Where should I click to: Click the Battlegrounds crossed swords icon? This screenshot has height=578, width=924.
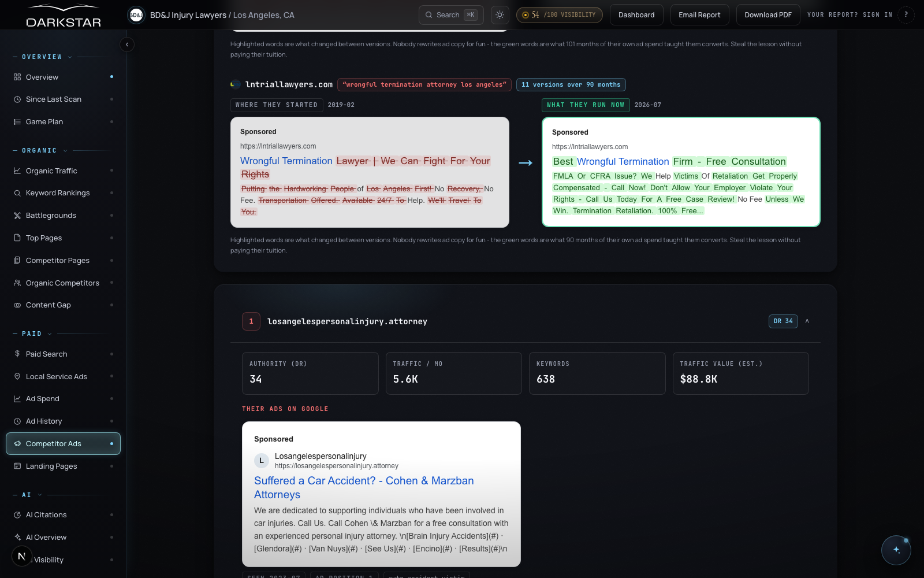[x=17, y=216]
